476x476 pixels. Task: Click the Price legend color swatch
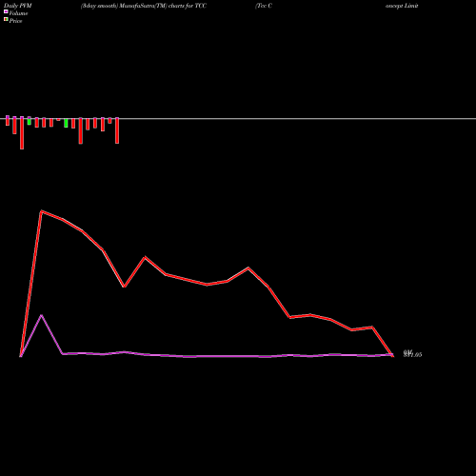click(x=6, y=20)
